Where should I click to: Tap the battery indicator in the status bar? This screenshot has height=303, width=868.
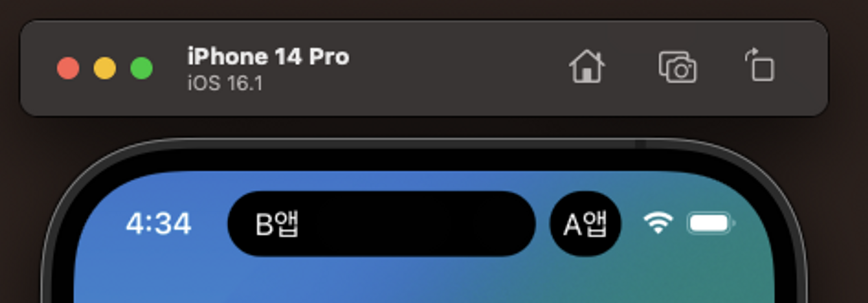pos(711,224)
